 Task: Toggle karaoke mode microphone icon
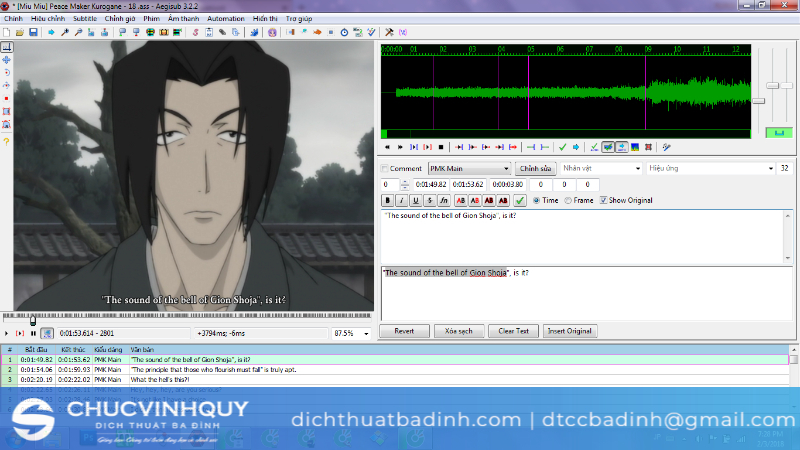pyautogui.click(x=666, y=147)
